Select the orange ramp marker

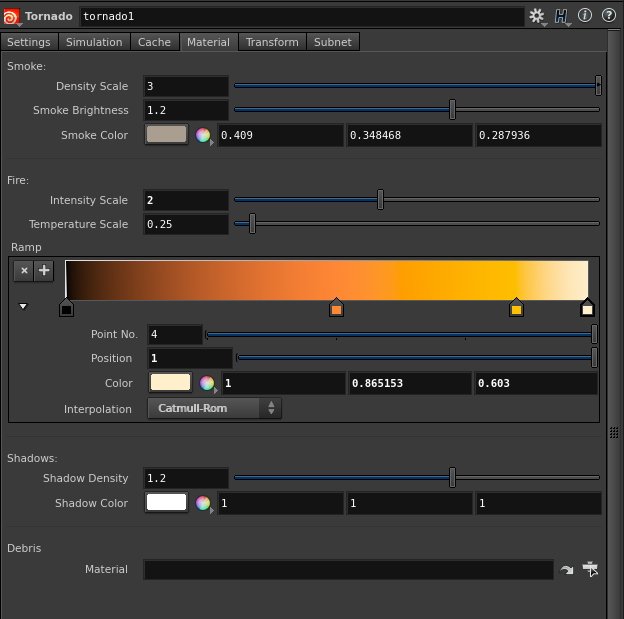click(337, 308)
